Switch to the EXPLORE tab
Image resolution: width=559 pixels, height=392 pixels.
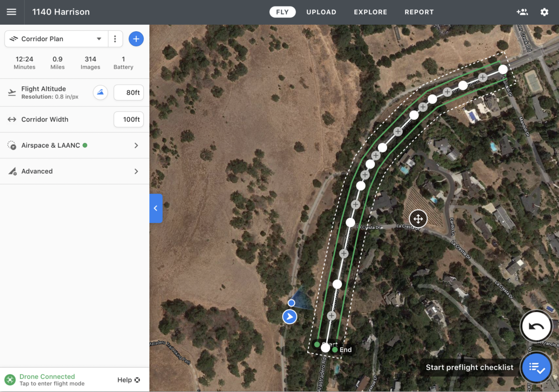[371, 12]
